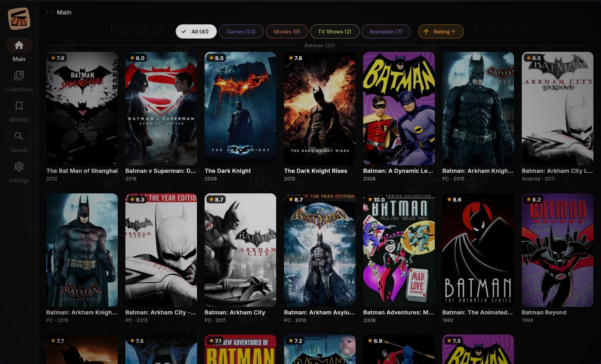
Task: Click the checkmark icon inside the All filter
Action: click(x=184, y=31)
